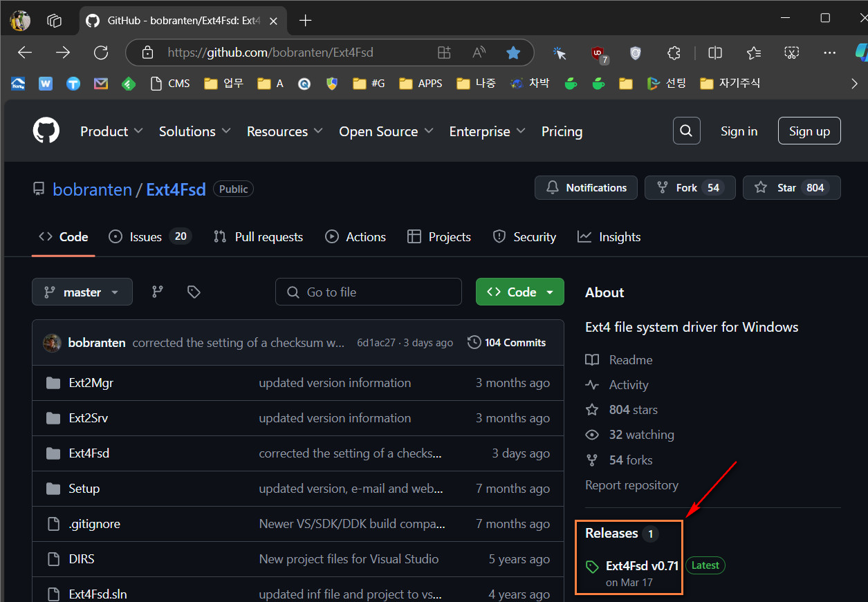Open the Copilot icon in toolbar
The width and height of the screenshot is (868, 602).
(860, 53)
